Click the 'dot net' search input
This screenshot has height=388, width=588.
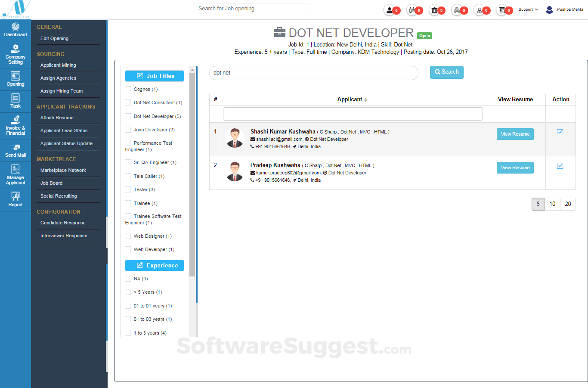(314, 73)
